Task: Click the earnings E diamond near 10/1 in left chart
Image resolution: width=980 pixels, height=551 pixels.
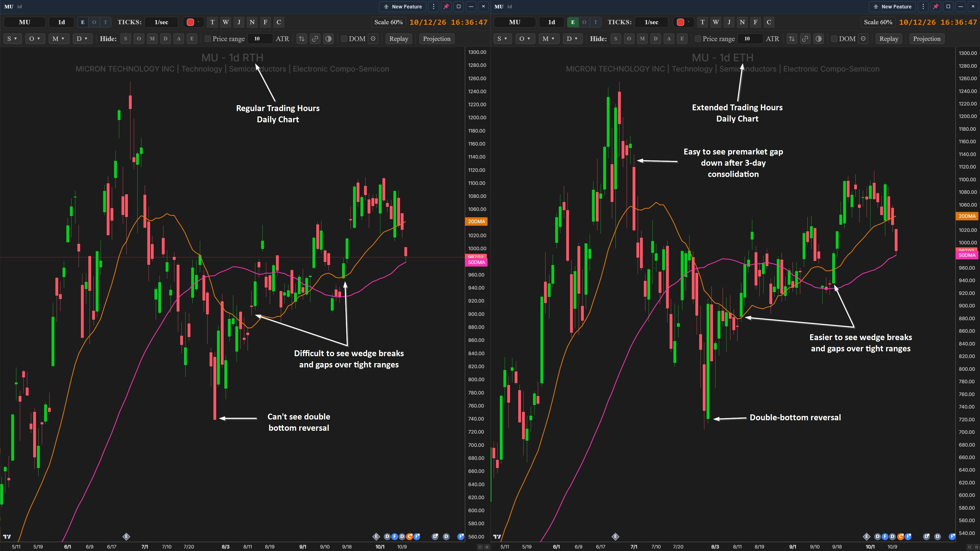Action: pos(376,536)
